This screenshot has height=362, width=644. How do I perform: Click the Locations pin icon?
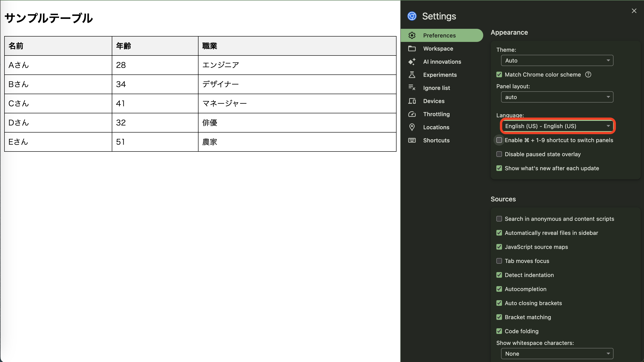[x=412, y=127]
